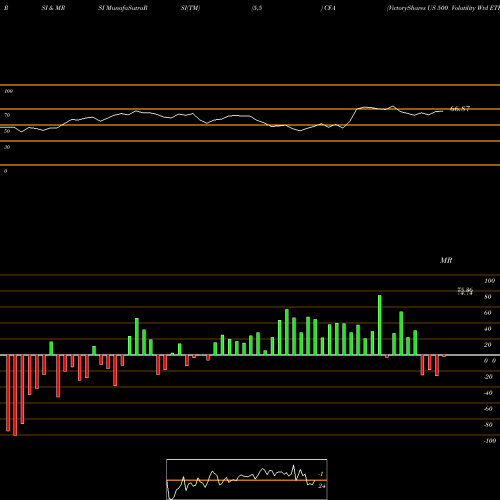Click the tallest green MR bar

point(380,325)
